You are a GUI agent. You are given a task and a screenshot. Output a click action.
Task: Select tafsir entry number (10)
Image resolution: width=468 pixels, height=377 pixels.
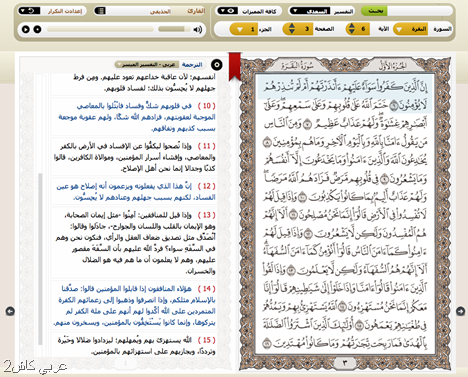click(x=134, y=117)
